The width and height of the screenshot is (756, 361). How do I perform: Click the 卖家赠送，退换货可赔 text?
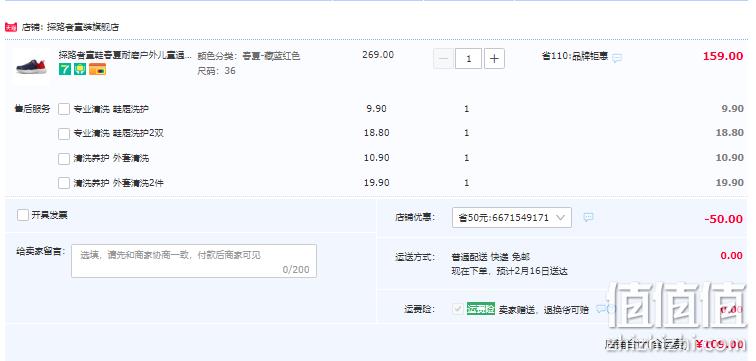[543, 310]
